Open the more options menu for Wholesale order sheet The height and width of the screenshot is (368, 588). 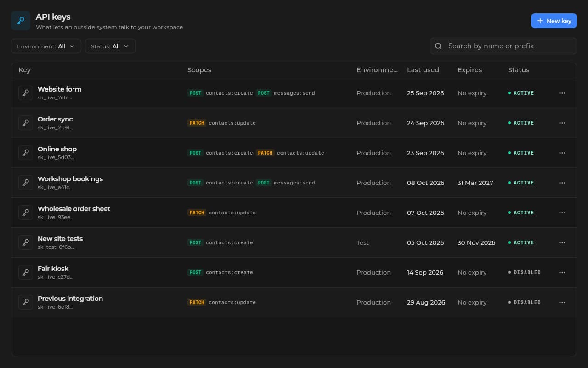562,213
